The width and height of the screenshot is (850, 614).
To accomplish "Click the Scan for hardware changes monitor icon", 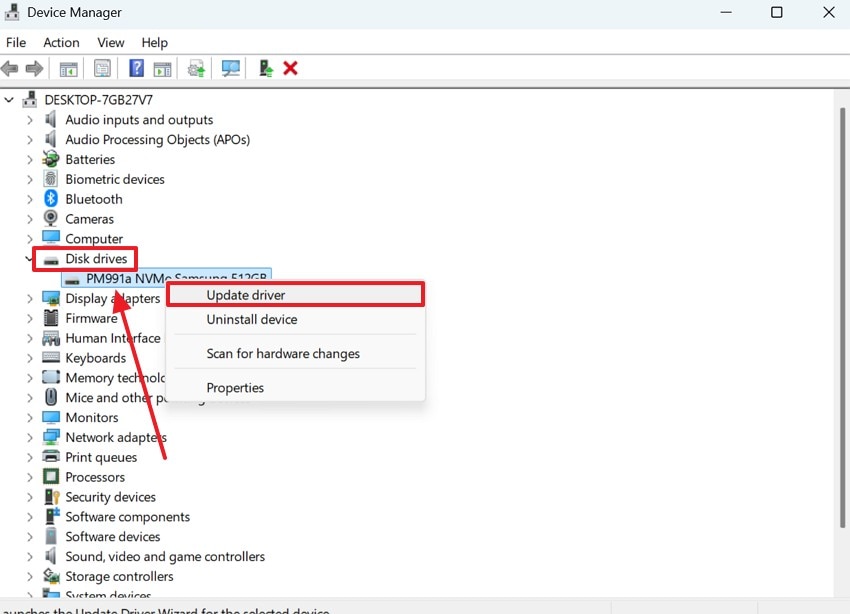I will [230, 68].
